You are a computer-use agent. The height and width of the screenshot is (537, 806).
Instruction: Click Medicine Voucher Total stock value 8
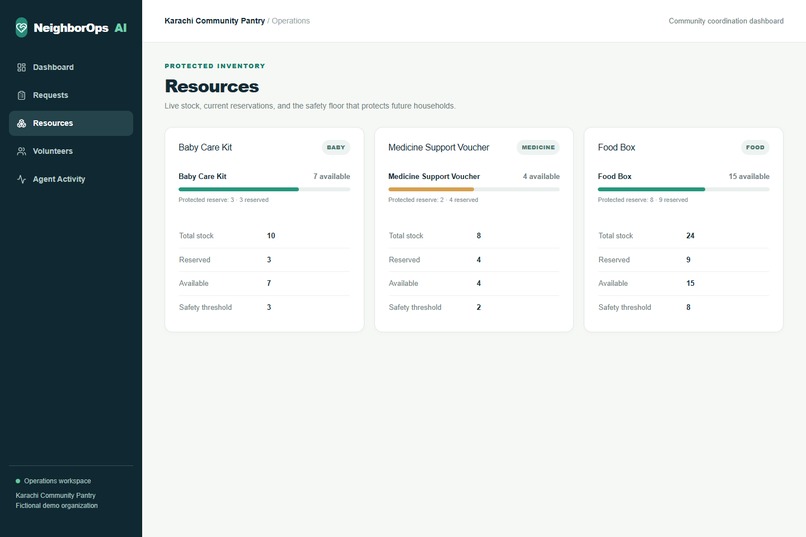[479, 236]
